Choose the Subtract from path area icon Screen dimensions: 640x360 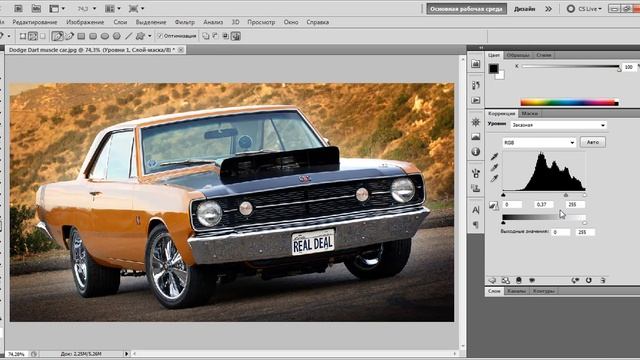(x=216, y=36)
